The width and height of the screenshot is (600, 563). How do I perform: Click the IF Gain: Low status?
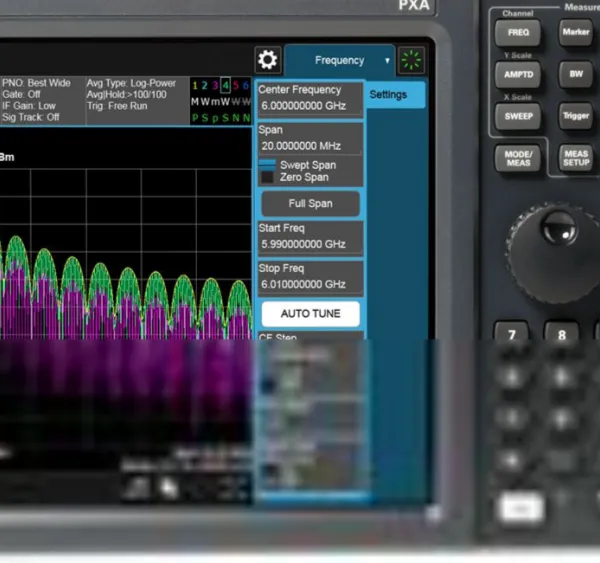point(29,106)
